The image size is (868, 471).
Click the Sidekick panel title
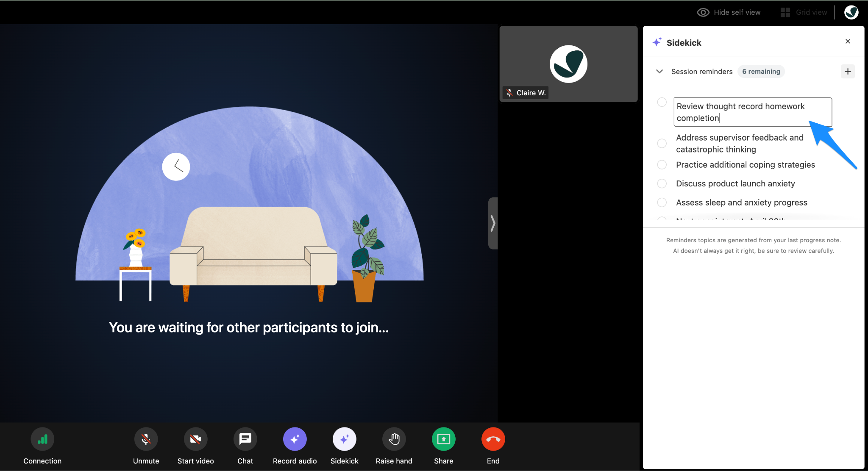[x=684, y=43]
